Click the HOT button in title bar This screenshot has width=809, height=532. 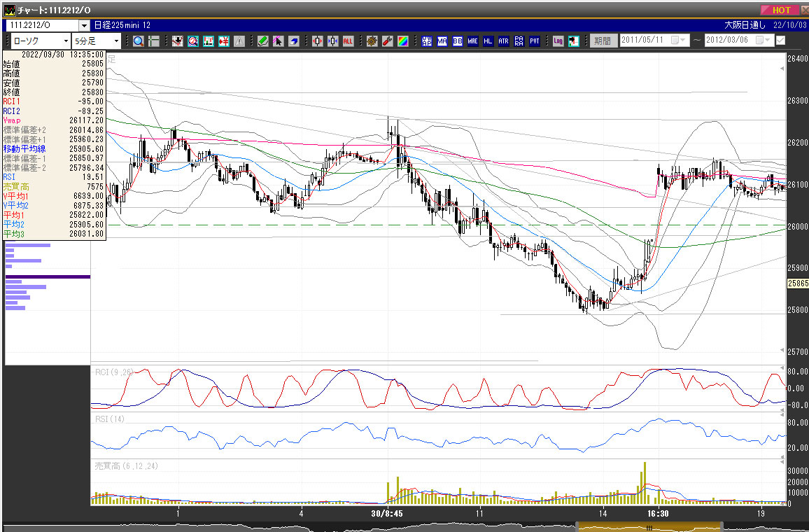(x=780, y=10)
